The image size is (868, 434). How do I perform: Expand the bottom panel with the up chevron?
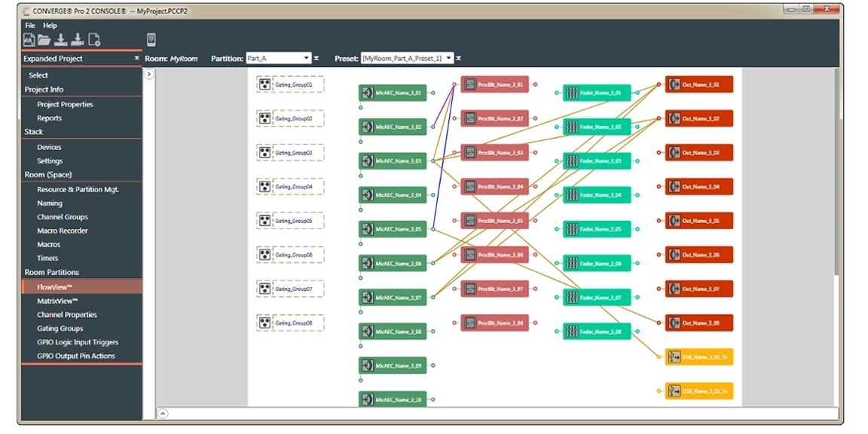tap(163, 413)
